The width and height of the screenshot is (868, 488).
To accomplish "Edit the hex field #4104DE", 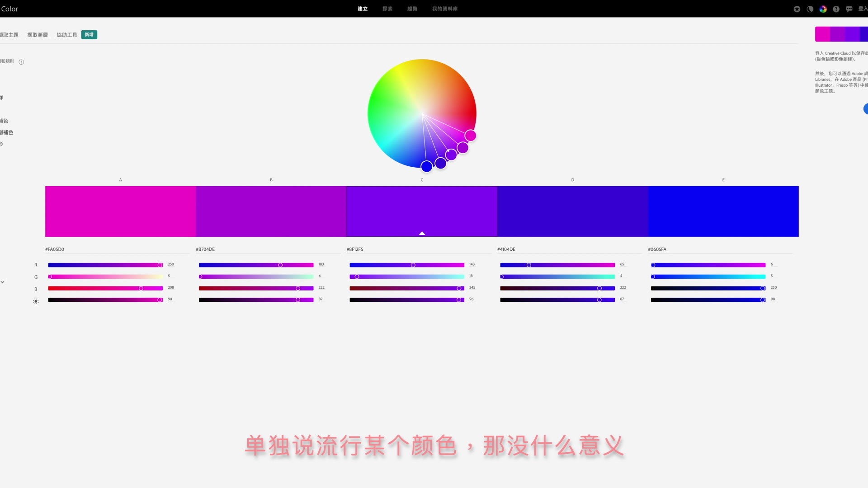I will point(570,249).
